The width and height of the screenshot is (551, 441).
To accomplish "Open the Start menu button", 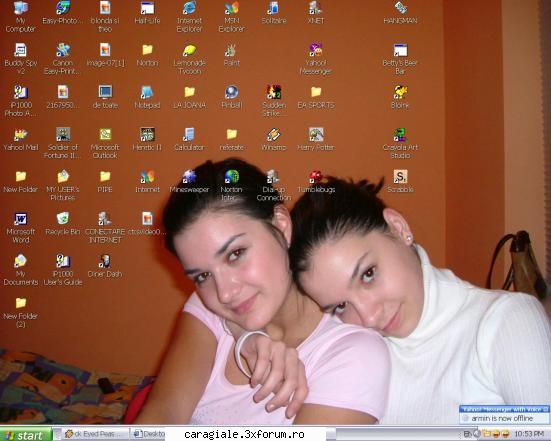I will pyautogui.click(x=26, y=435).
